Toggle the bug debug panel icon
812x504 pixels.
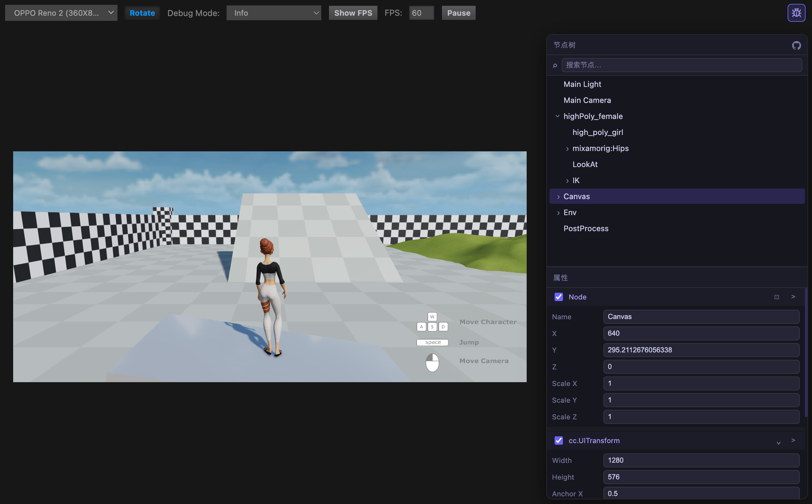(x=796, y=13)
